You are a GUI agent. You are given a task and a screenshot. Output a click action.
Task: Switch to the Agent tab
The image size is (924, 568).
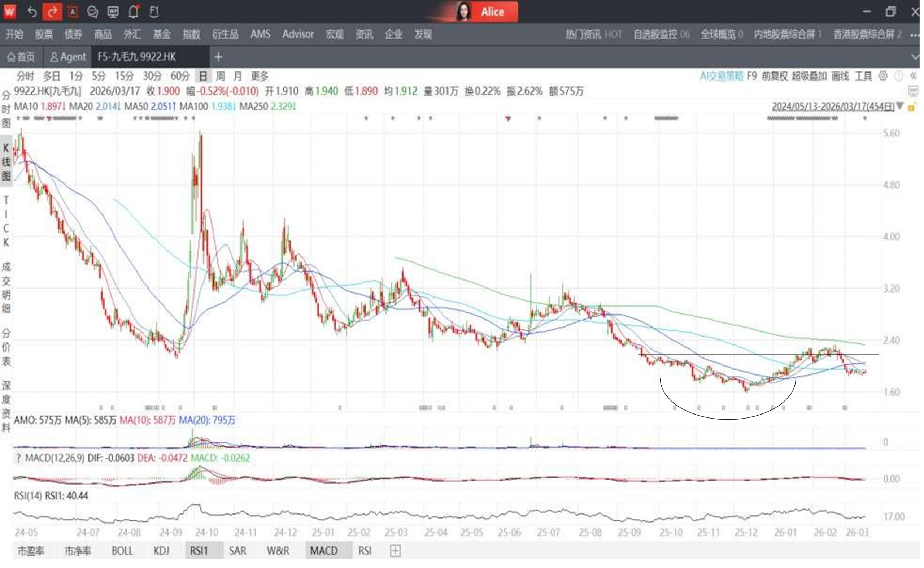click(x=68, y=57)
